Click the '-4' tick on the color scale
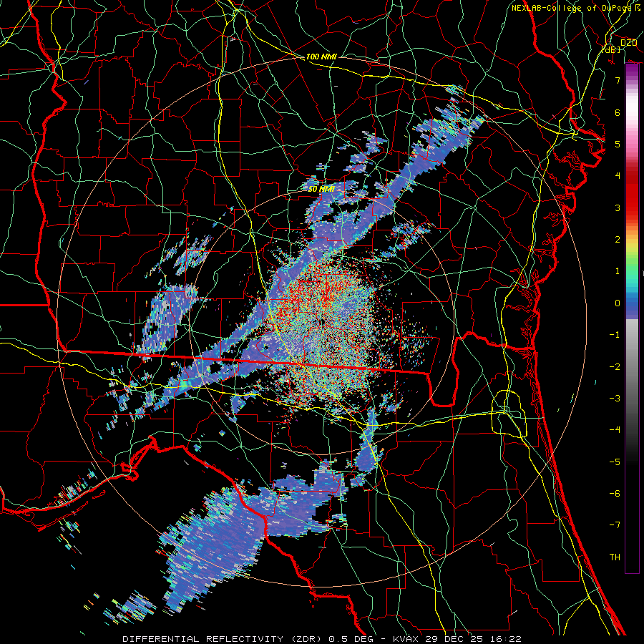Screen dimensions: 644x644 [x=615, y=430]
